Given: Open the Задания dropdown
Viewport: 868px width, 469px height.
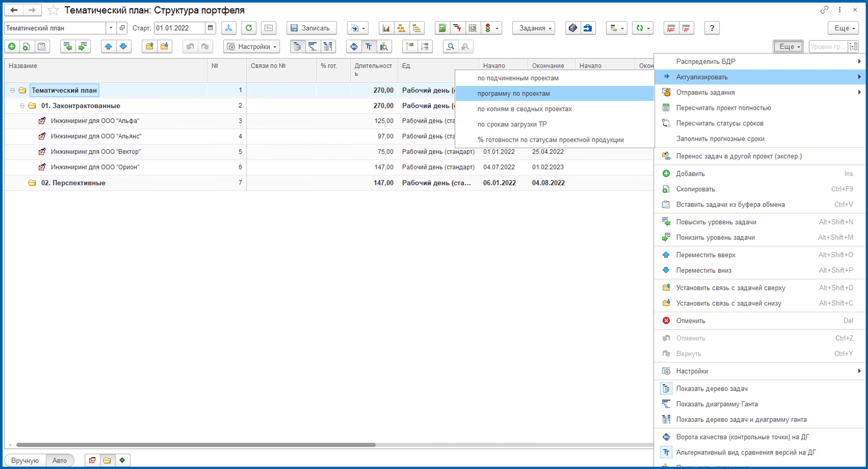Looking at the screenshot, I should pyautogui.click(x=534, y=28).
